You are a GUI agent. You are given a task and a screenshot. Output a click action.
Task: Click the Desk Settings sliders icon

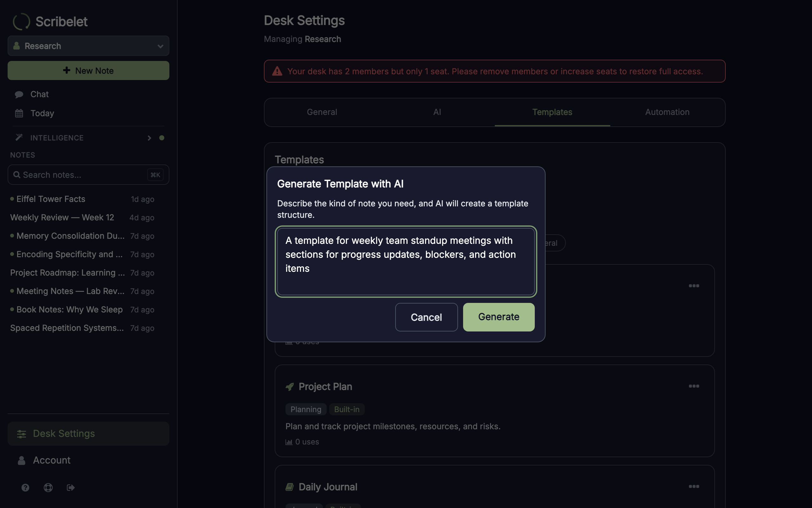pos(22,434)
